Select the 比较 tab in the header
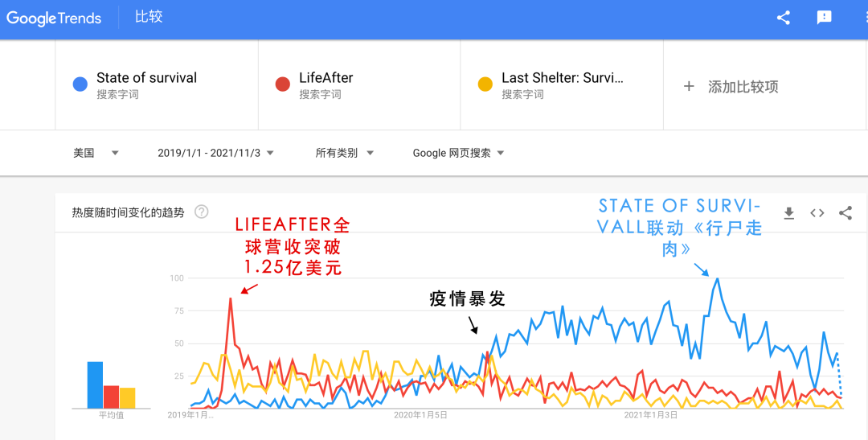The height and width of the screenshot is (440, 868). 149,17
